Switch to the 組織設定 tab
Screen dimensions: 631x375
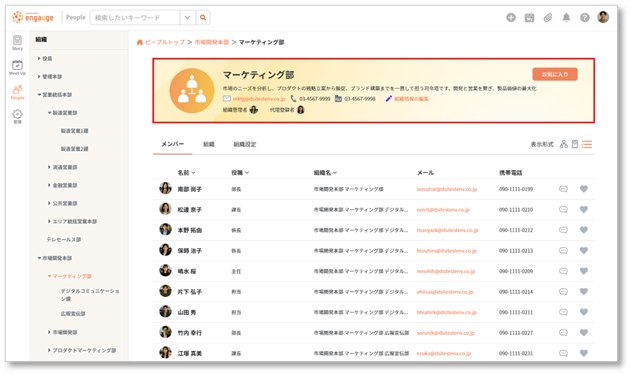(x=245, y=144)
